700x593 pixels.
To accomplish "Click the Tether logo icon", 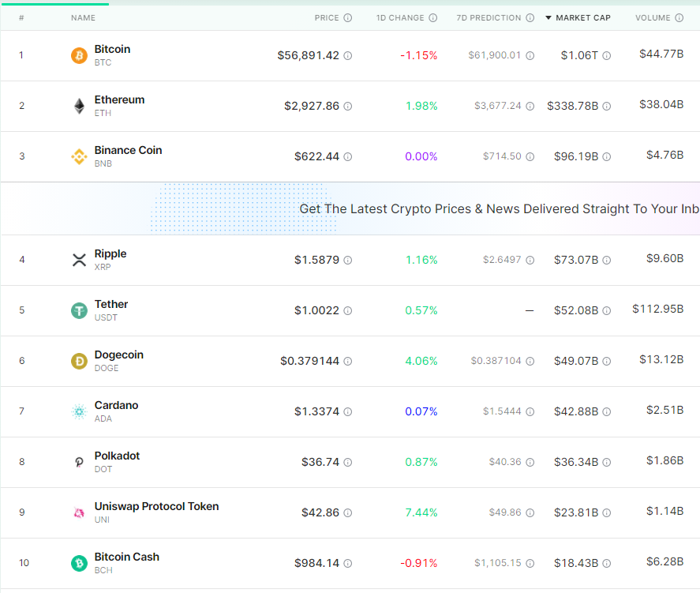I will (x=79, y=310).
